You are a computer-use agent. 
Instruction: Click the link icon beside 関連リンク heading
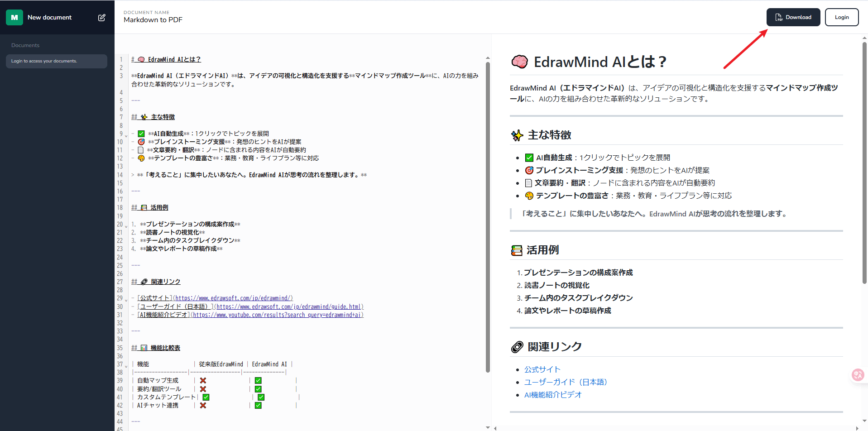coord(516,347)
